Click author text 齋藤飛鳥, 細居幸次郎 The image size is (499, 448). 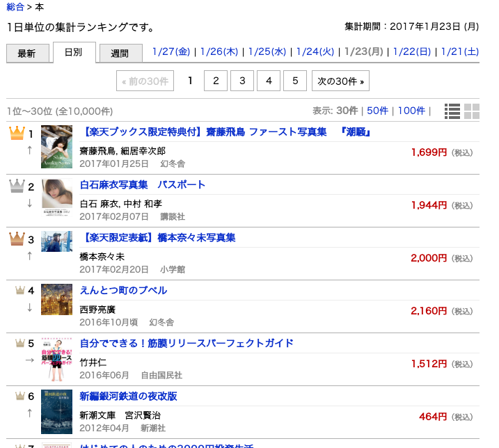122,151
